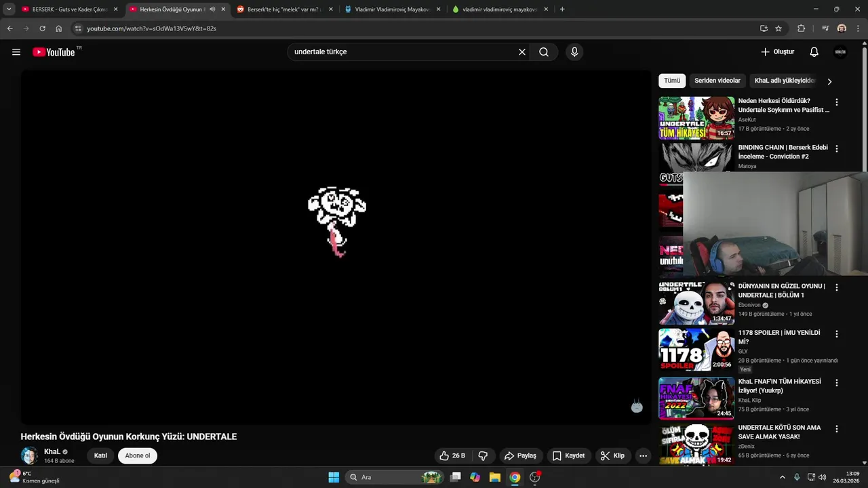This screenshot has height=488, width=868.
Task: Open options menu for DÜNYANIN EN GÜZEL OYUNU video
Action: coord(836,287)
